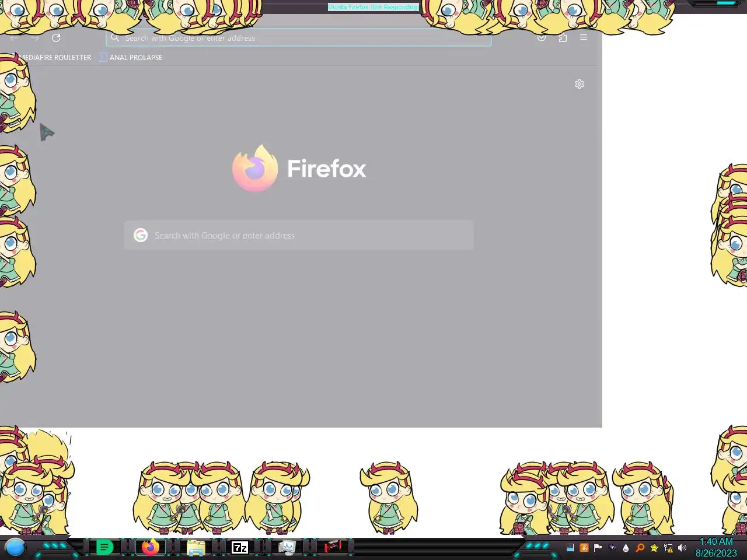Image resolution: width=747 pixels, height=560 pixels.
Task: Go forward with the toolbar arrow
Action: [x=35, y=38]
